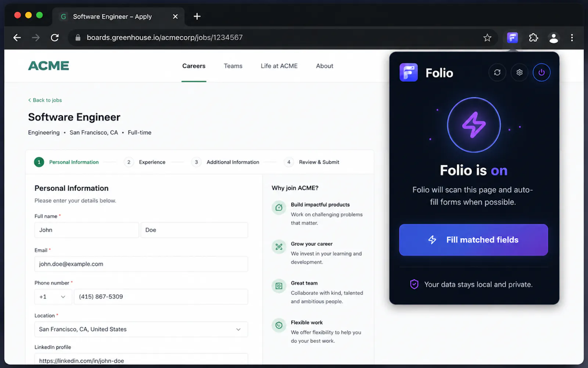Go to step 3 Additional Information
Screen dimensions: 588x368
tap(225, 162)
